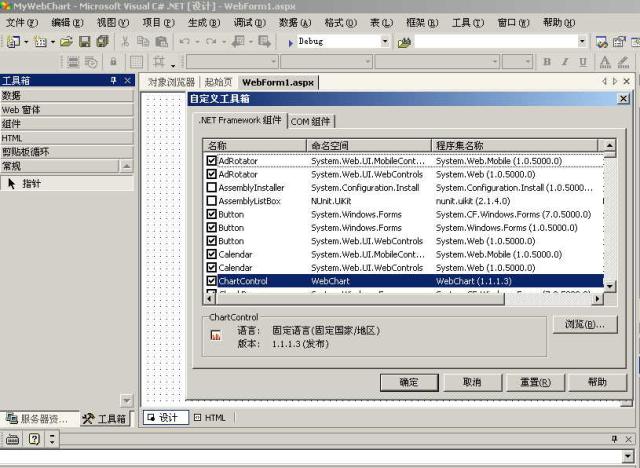The height and width of the screenshot is (468, 640).
Task: Click the Foreground Color icon
Action: click(x=605, y=62)
